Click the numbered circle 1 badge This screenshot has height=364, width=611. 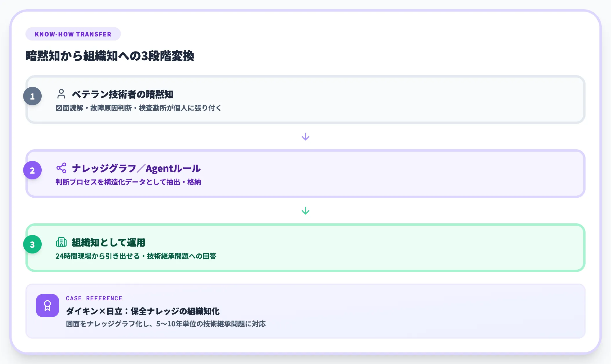pos(32,96)
